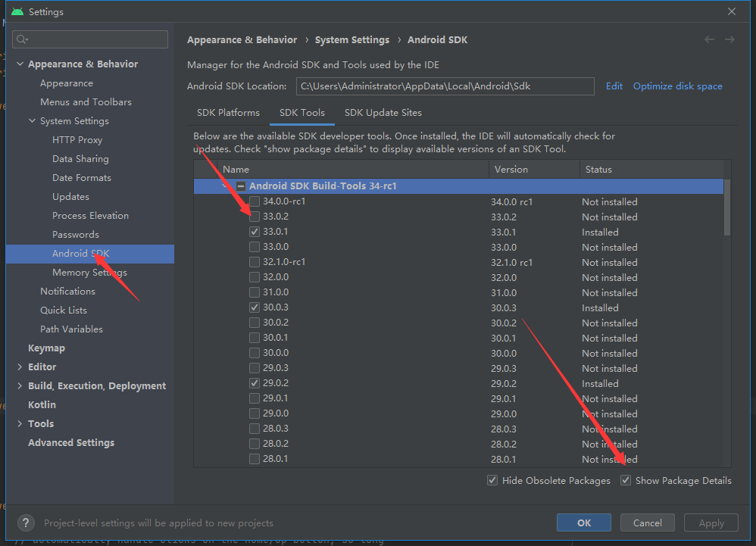Focus the settings search field
The height and width of the screenshot is (546, 756).
(90, 39)
